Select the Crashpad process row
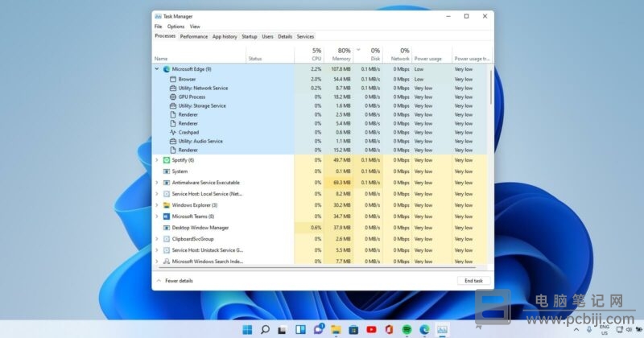 click(320, 132)
